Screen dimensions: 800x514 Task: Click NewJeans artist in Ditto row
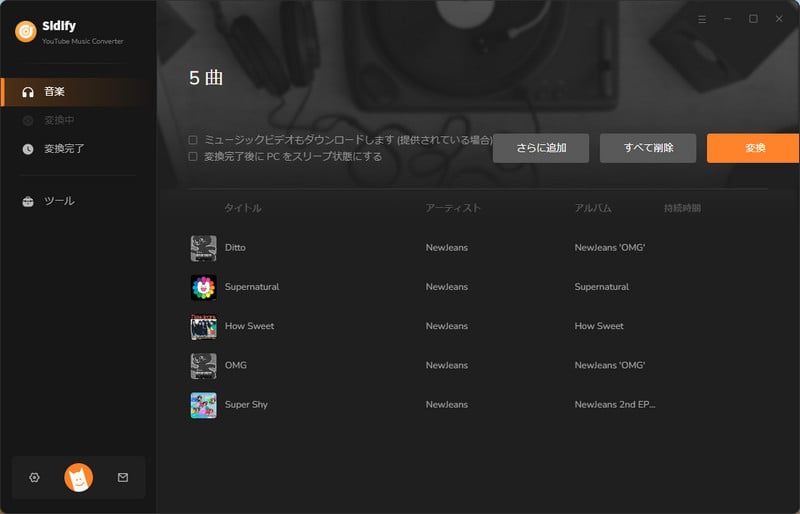[x=447, y=248]
